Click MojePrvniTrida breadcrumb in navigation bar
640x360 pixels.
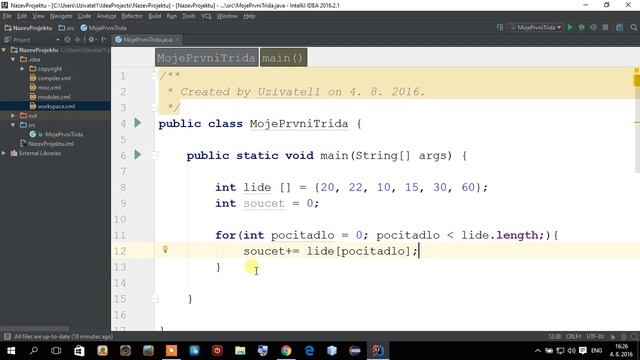click(x=104, y=28)
